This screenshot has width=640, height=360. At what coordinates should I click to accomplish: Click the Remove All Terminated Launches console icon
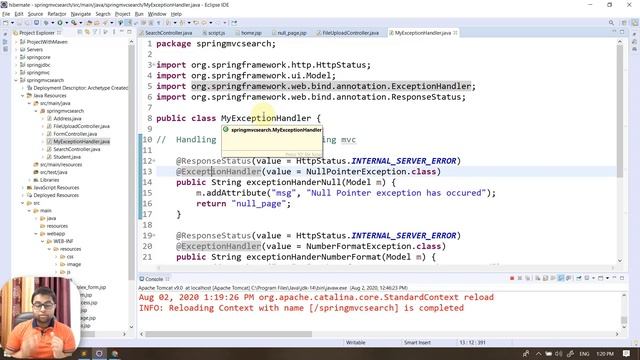coord(527,278)
